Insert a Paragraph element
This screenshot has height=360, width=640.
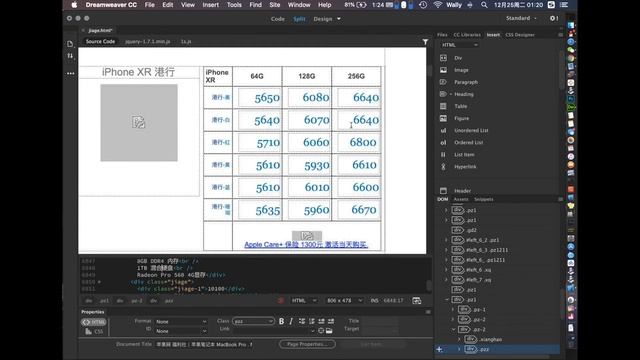coord(466,82)
